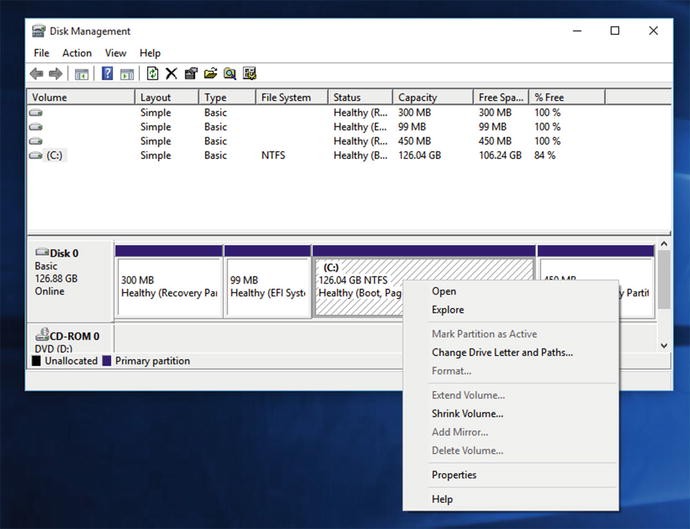Click the checklist settings toolbar icon
This screenshot has height=529, width=690.
tap(250, 74)
